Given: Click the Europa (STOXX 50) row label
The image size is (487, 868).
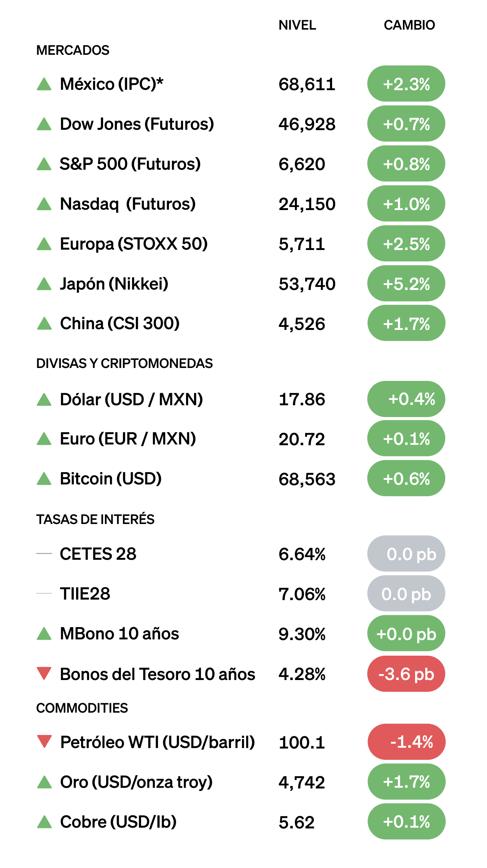Looking at the screenshot, I should [x=134, y=244].
